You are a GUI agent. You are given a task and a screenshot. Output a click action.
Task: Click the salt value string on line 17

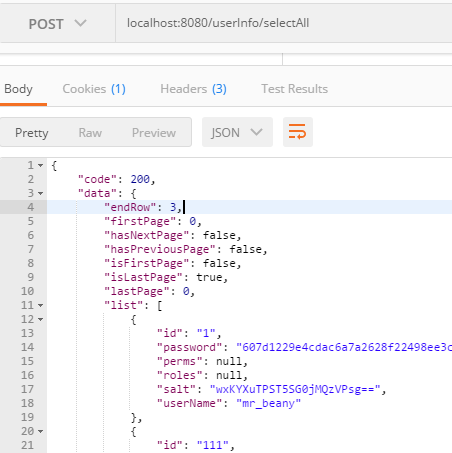tap(295, 389)
